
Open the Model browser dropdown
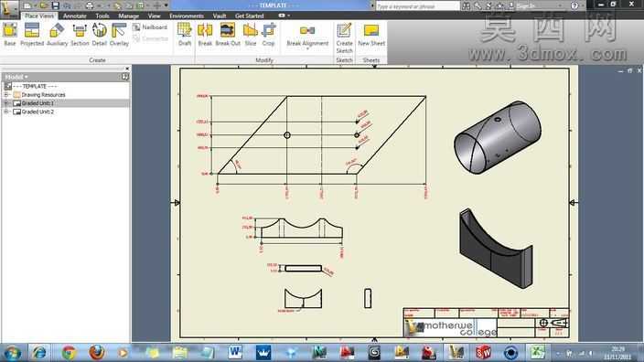pyautogui.click(x=16, y=77)
